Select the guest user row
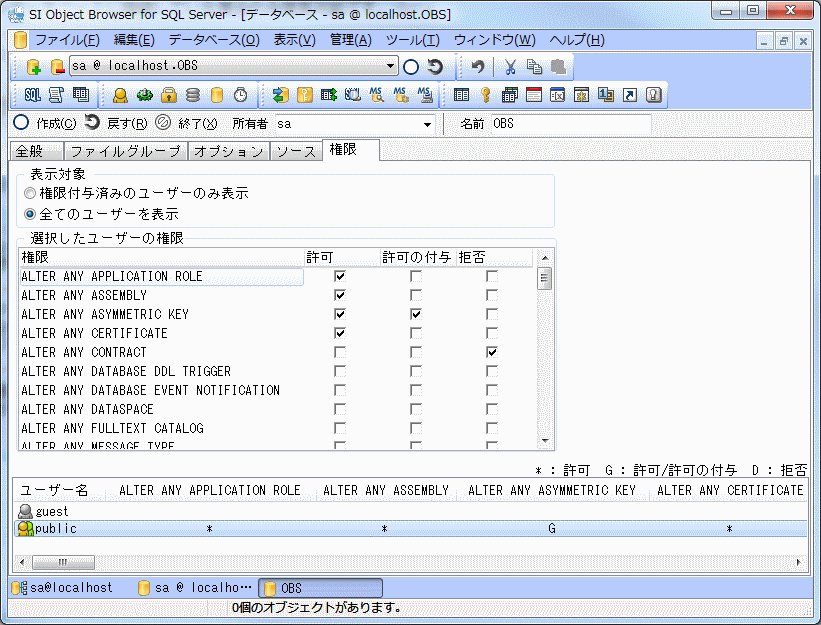 [52, 511]
